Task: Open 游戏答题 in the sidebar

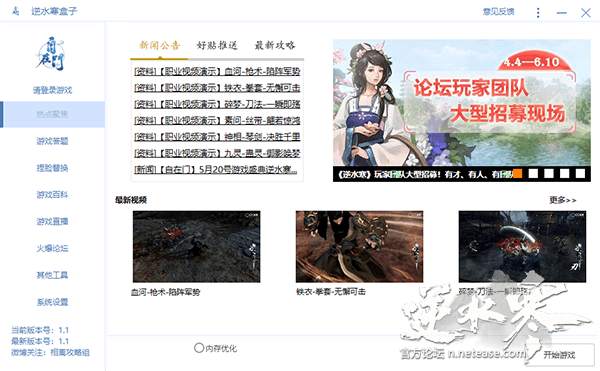Action: 52,141
